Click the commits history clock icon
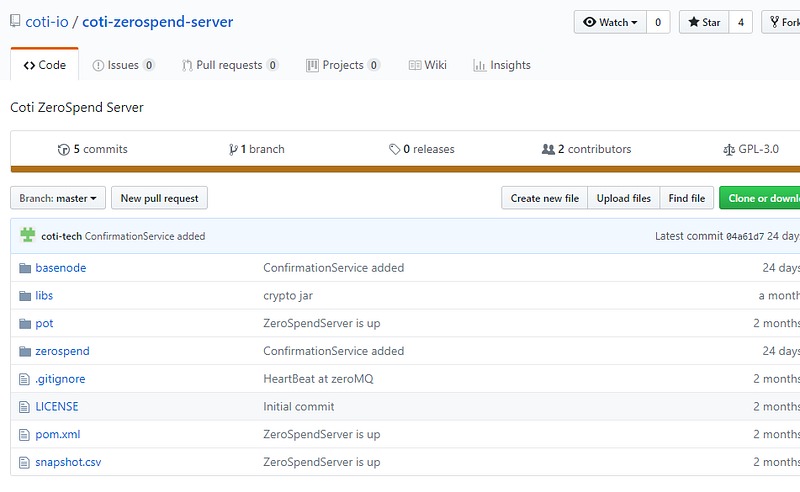 [x=64, y=149]
